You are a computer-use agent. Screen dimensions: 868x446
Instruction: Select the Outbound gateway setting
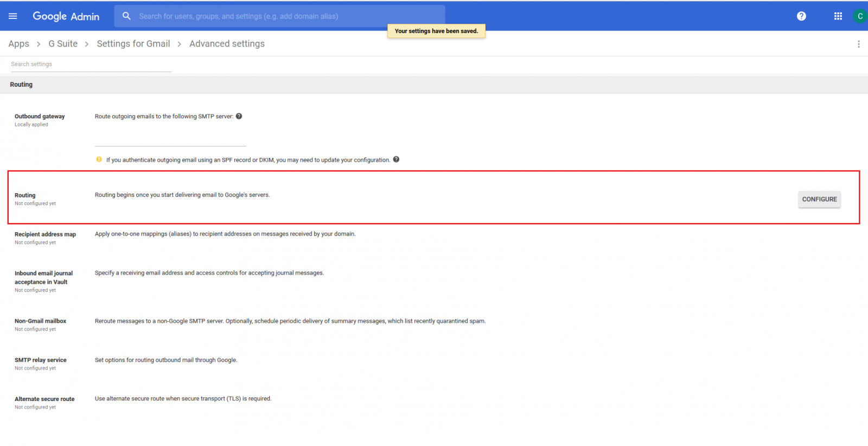click(40, 116)
